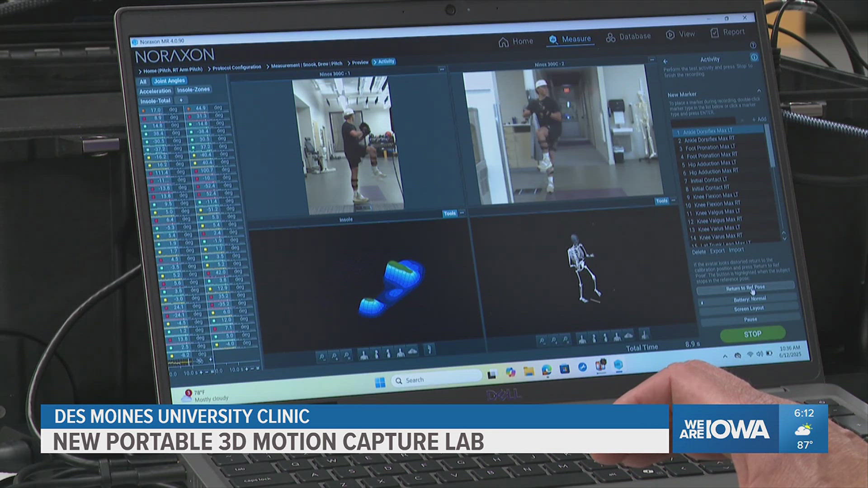The height and width of the screenshot is (488, 868).
Task: Click Protocol Configuration breadcrumb
Action: 236,67
